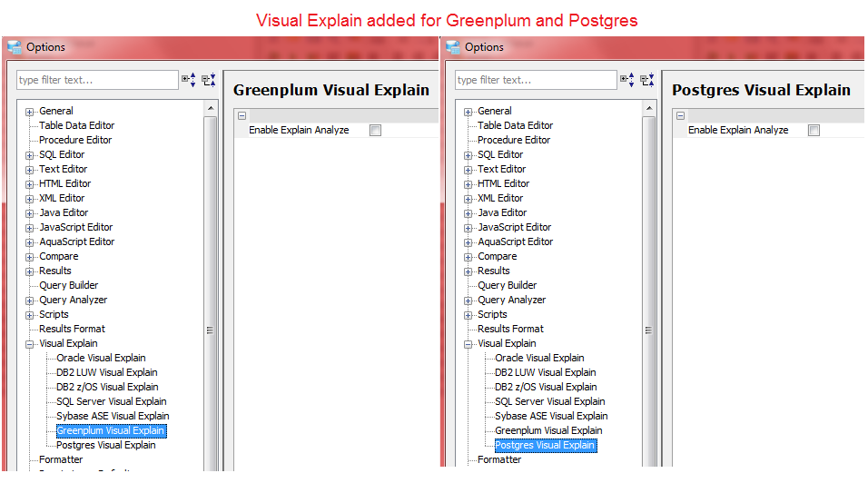The width and height of the screenshot is (868, 483).
Task: Select Table Data Editor in left tree
Action: point(77,125)
